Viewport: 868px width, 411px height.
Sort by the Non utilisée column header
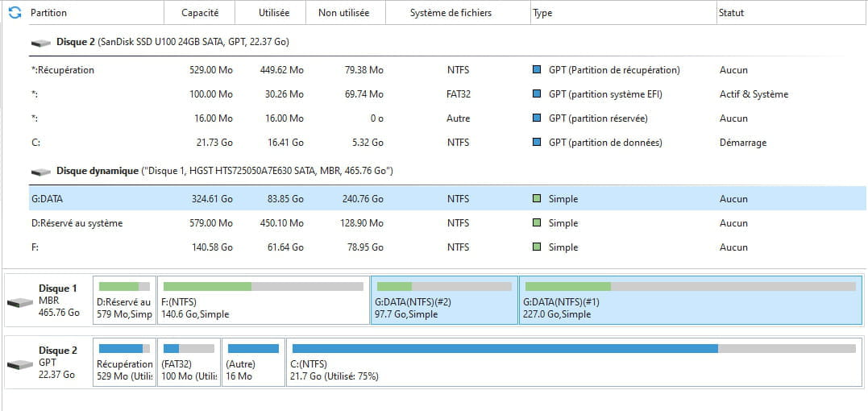(x=346, y=13)
